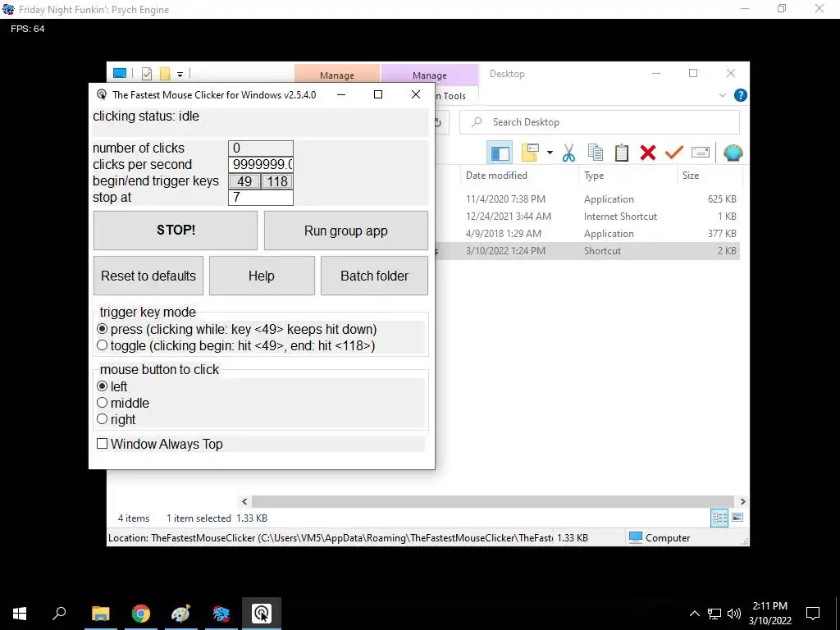Show hidden tray icons chevron
840x630 pixels.
tap(694, 614)
